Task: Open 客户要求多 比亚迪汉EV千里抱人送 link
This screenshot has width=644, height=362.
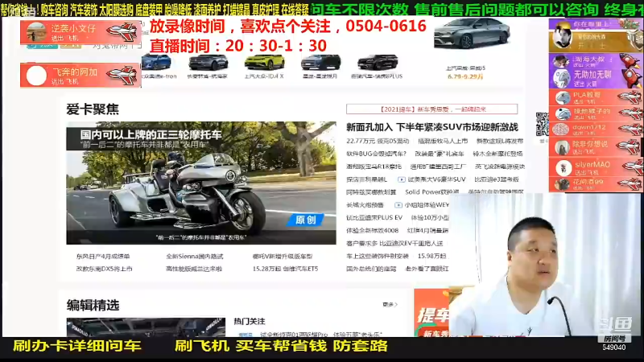Action: coord(394,243)
